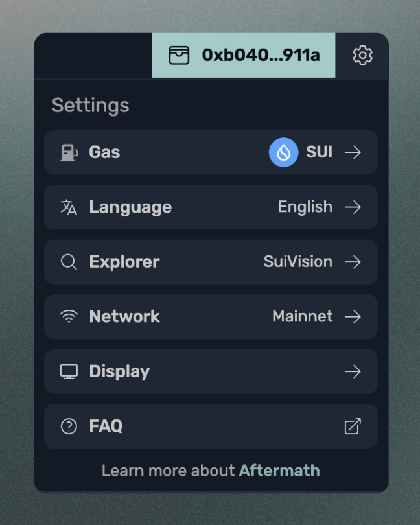Viewport: 420px width, 525px height.
Task: Expand Display settings with its arrow
Action: (x=353, y=371)
